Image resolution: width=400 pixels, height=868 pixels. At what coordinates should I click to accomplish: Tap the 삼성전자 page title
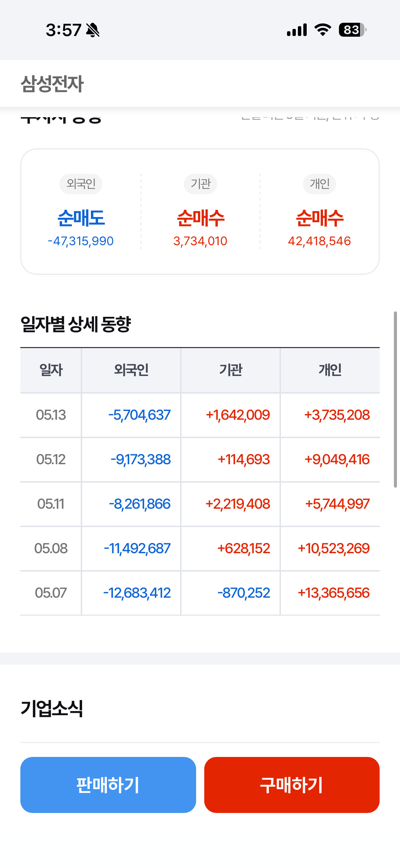click(x=52, y=84)
